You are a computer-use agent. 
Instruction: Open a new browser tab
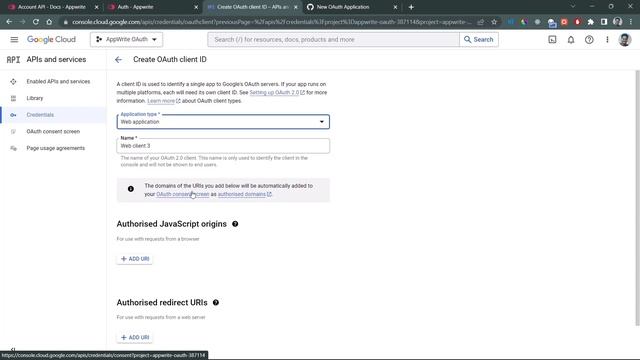[411, 7]
